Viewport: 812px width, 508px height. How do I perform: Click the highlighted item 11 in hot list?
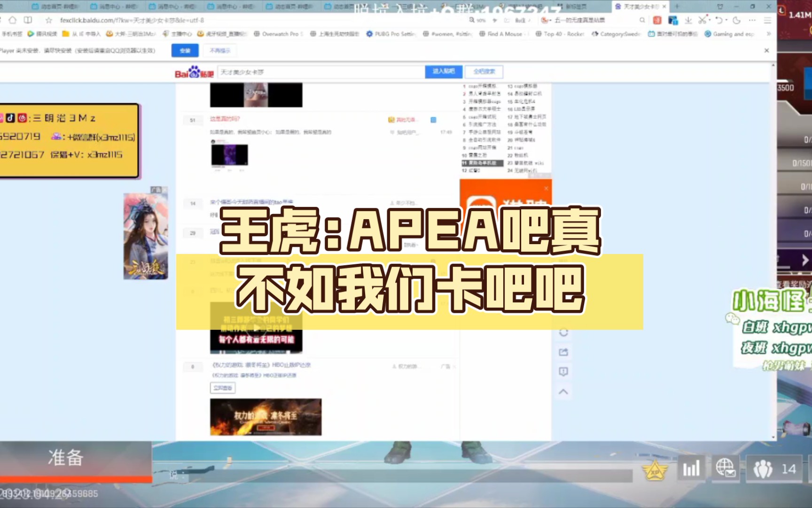[482, 163]
